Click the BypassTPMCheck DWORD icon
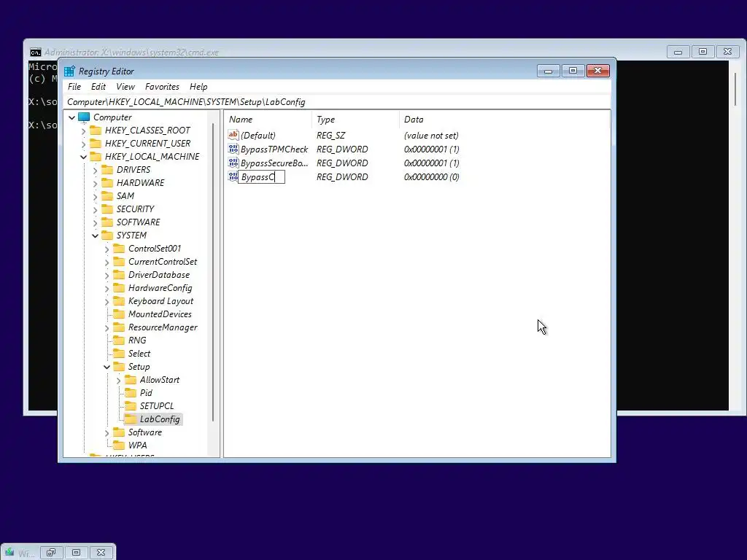The height and width of the screenshot is (560, 747). click(x=233, y=149)
